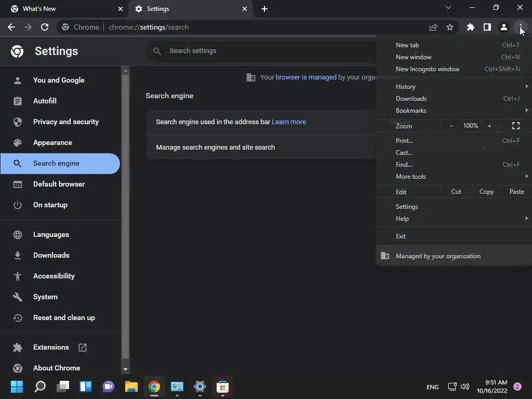Open On startup settings
The image size is (532, 399).
60,205
